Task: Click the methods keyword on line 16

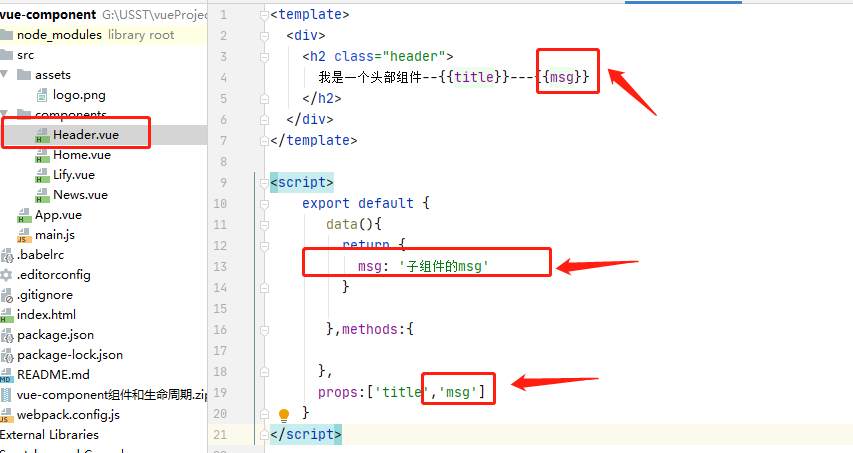Action: [x=369, y=329]
